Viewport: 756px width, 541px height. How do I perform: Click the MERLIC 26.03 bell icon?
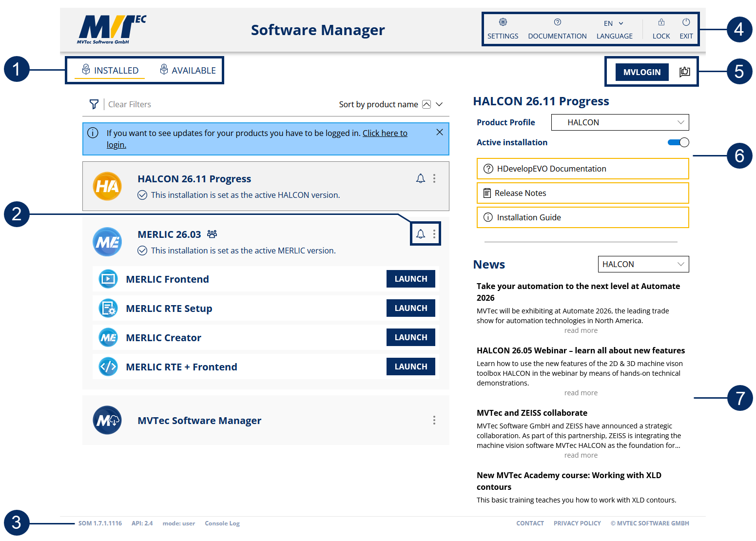pos(420,234)
